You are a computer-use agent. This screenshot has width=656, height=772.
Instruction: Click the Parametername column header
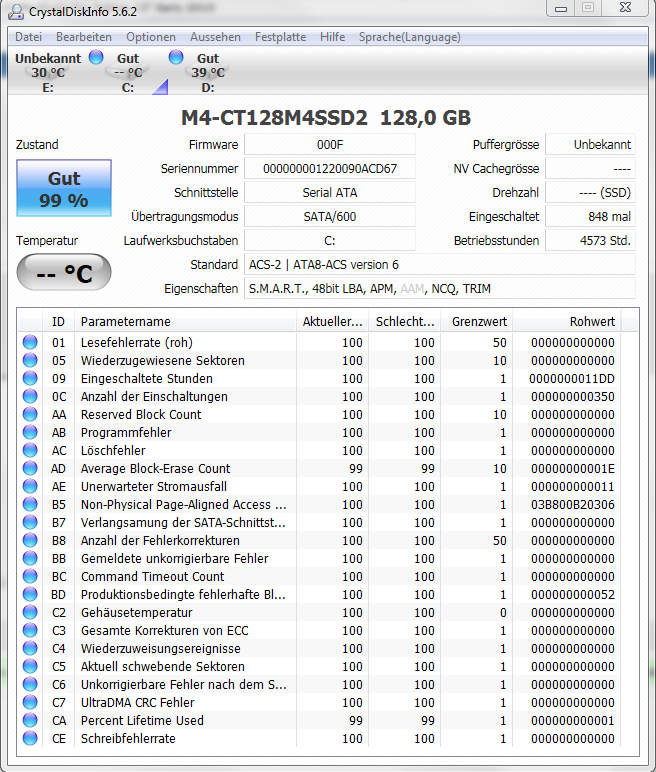click(x=185, y=322)
